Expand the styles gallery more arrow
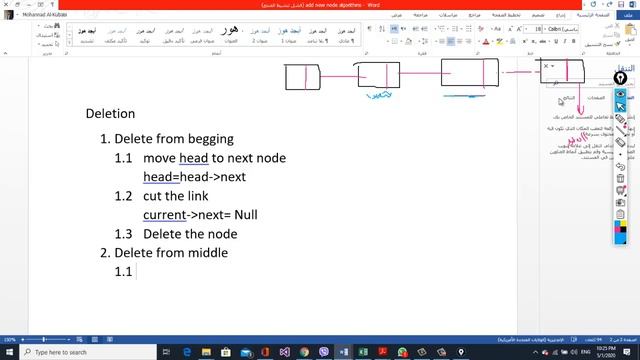This screenshot has height=360, width=640. (69, 42)
